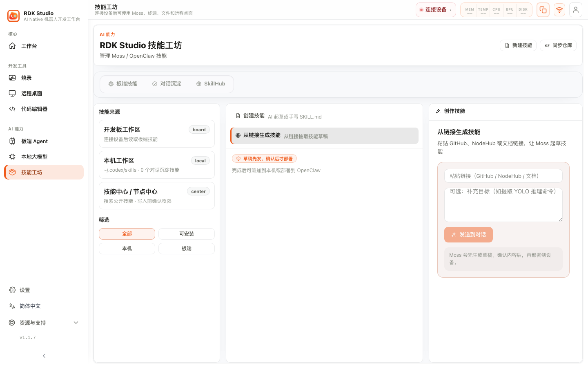Open the 远程桌面 monitor icon
This screenshot has height=368, width=588.
click(12, 93)
